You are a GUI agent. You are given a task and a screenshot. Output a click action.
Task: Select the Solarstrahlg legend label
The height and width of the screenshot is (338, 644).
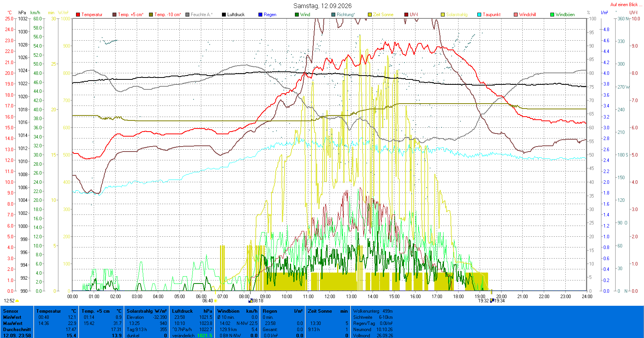[457, 15]
